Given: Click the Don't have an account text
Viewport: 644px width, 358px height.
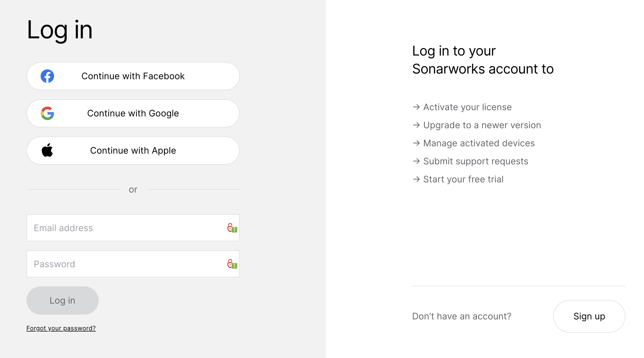Looking at the screenshot, I should (462, 316).
